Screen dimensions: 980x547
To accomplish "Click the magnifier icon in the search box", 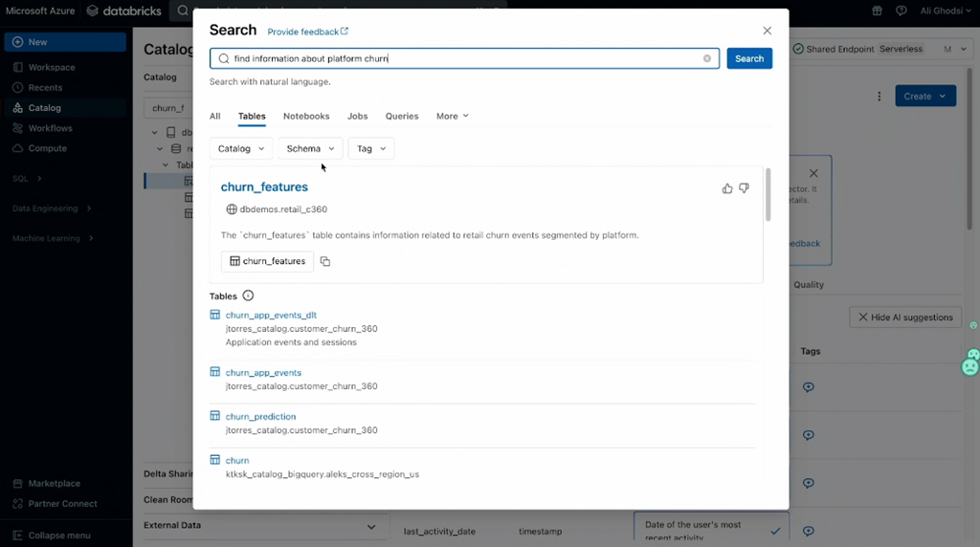I will coord(224,58).
